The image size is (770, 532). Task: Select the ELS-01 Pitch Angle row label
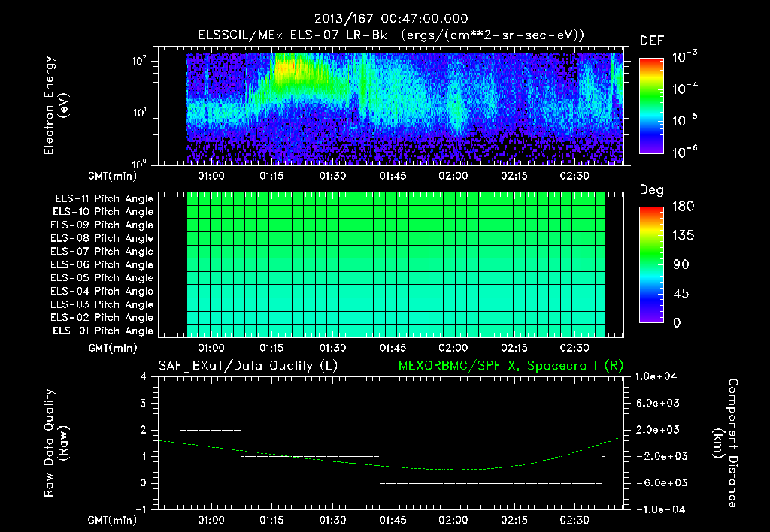(x=102, y=331)
